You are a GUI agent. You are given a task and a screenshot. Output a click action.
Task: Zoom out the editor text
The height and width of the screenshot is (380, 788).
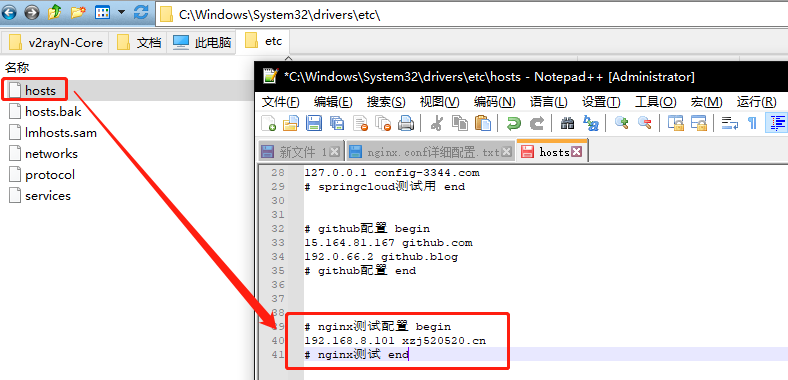(645, 123)
